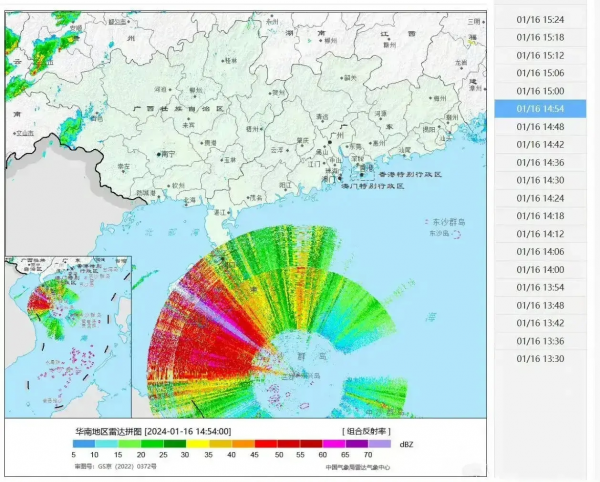Click the 东沙群岛 label on the map

(x=448, y=221)
